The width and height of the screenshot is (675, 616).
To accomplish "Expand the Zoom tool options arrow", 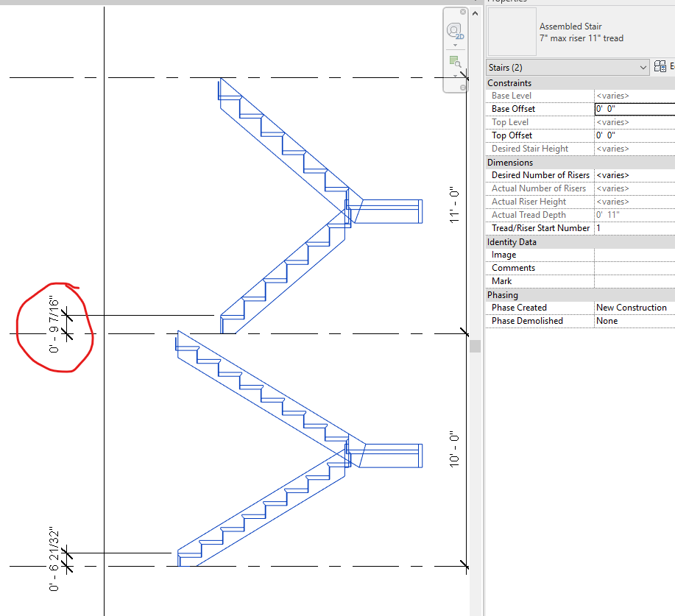I will coord(455,76).
